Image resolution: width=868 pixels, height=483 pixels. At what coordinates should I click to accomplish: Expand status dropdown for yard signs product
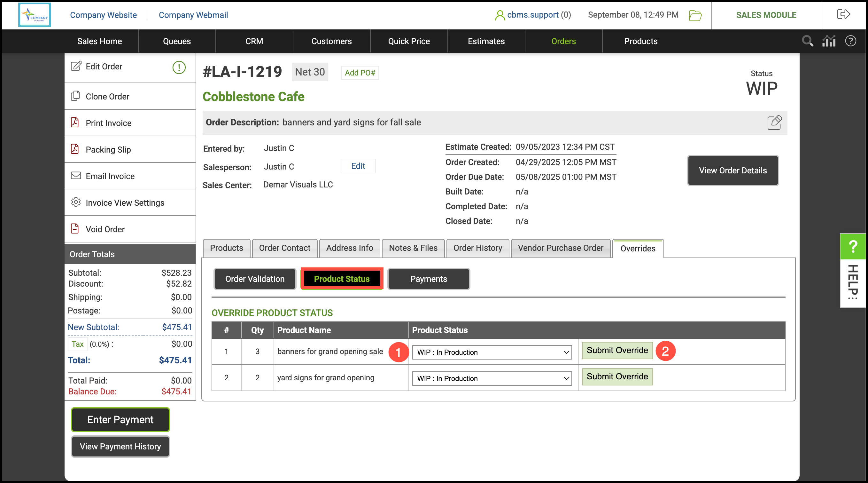click(x=492, y=378)
